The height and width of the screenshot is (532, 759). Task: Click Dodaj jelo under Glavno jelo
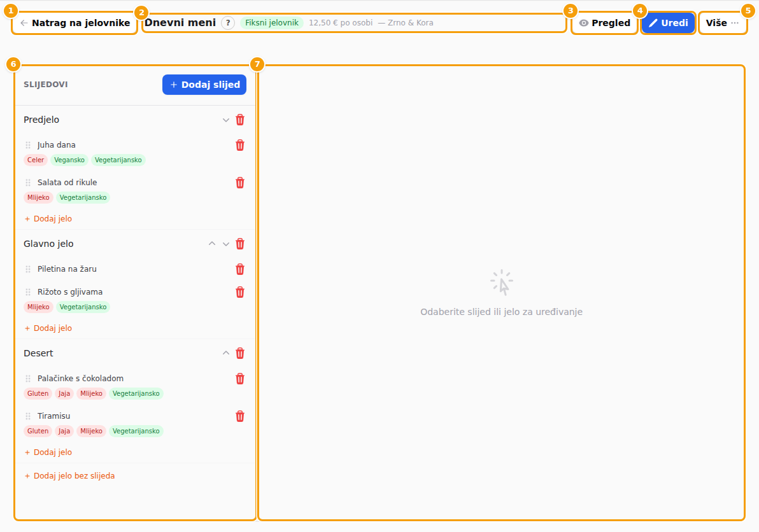coord(48,328)
